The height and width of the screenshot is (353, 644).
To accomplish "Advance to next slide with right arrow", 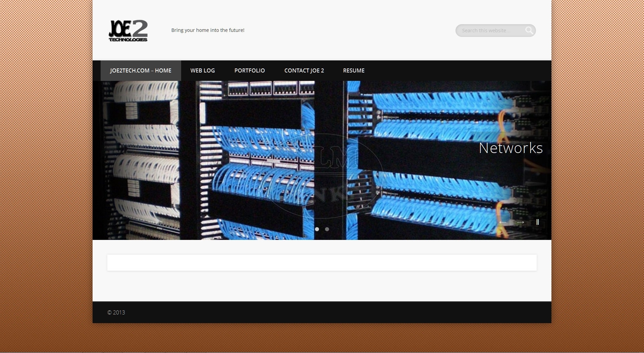I will pos(520,222).
